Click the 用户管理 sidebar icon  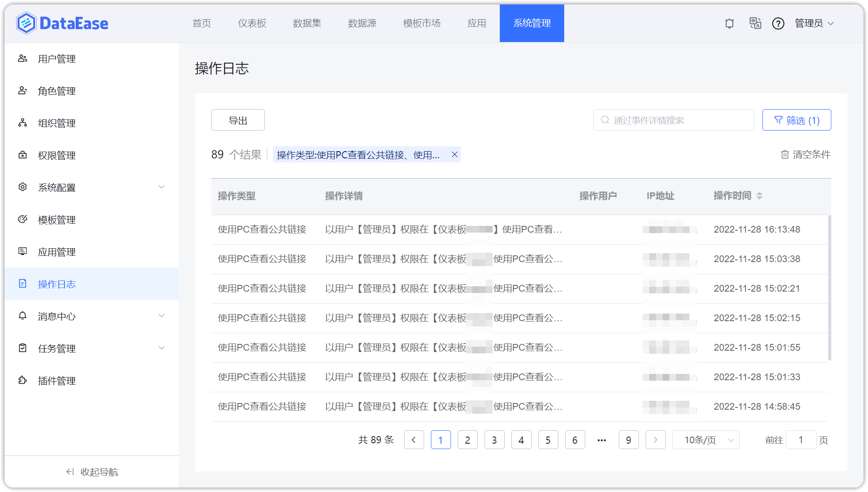click(x=23, y=59)
